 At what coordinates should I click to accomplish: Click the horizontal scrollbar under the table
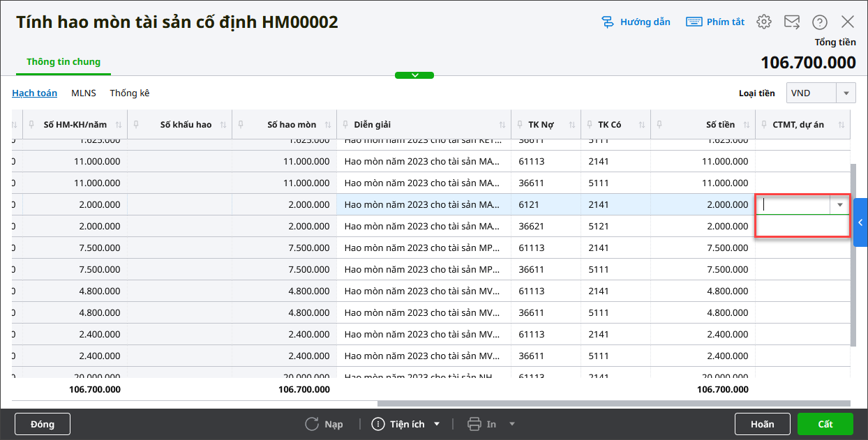(x=613, y=403)
